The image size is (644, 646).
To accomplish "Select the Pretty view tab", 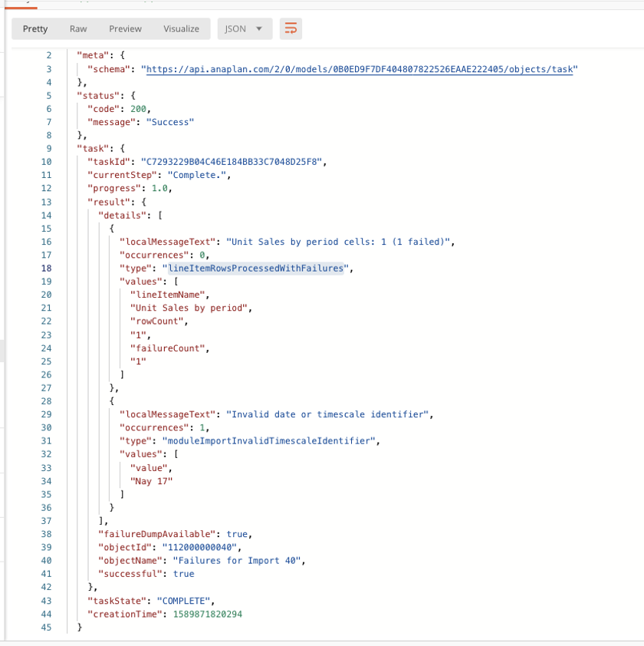I will (x=34, y=28).
